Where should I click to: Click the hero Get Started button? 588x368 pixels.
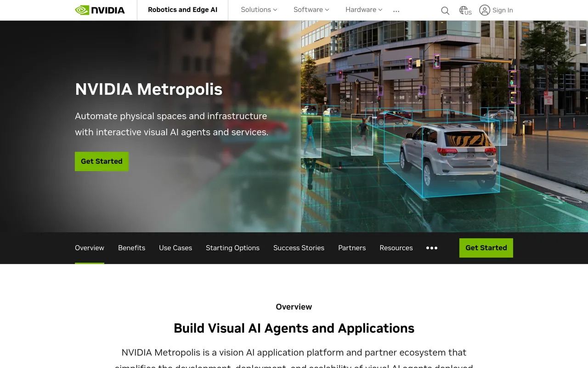pyautogui.click(x=102, y=161)
